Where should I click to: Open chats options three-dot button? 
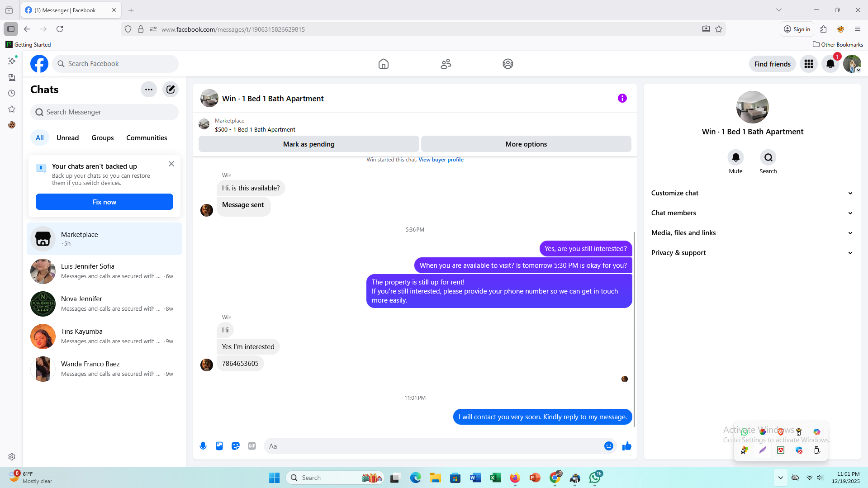(x=149, y=90)
